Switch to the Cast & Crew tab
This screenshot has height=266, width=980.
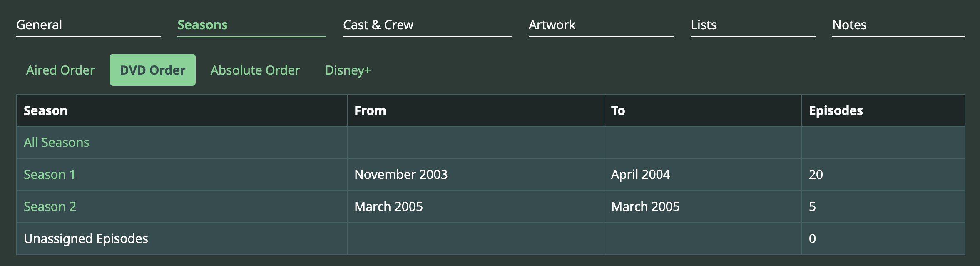[x=378, y=25]
